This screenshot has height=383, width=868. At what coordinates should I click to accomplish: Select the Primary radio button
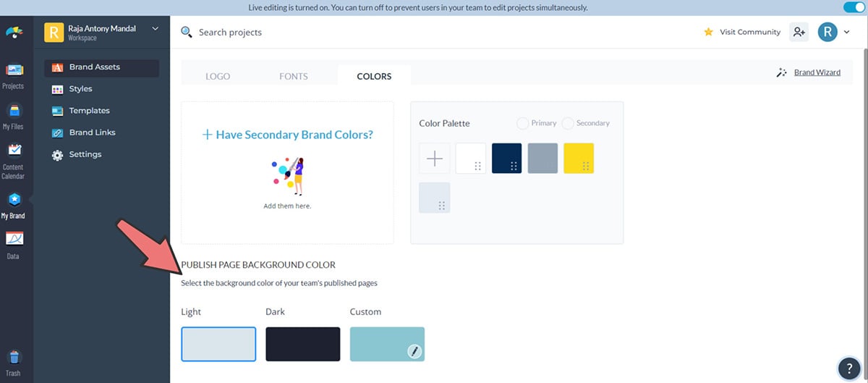523,123
